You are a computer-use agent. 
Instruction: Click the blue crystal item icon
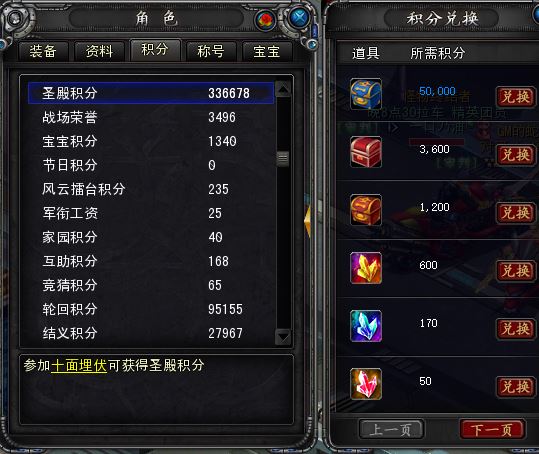[x=366, y=326]
